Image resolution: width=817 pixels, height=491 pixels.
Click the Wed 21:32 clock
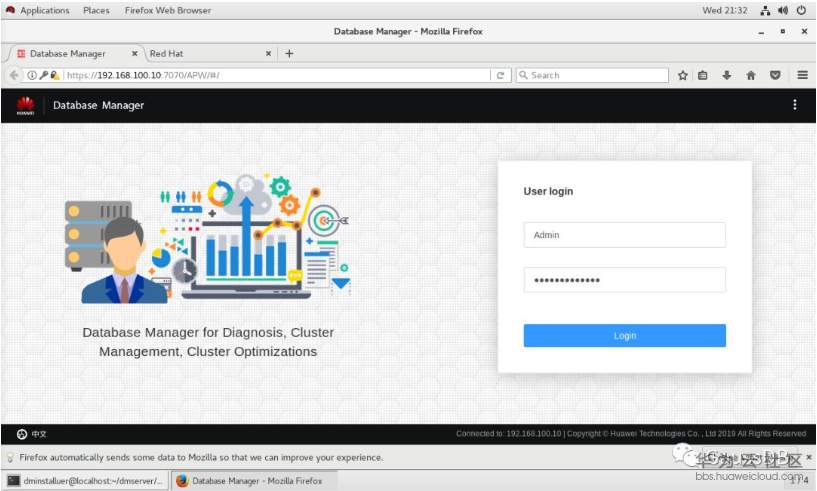[725, 10]
